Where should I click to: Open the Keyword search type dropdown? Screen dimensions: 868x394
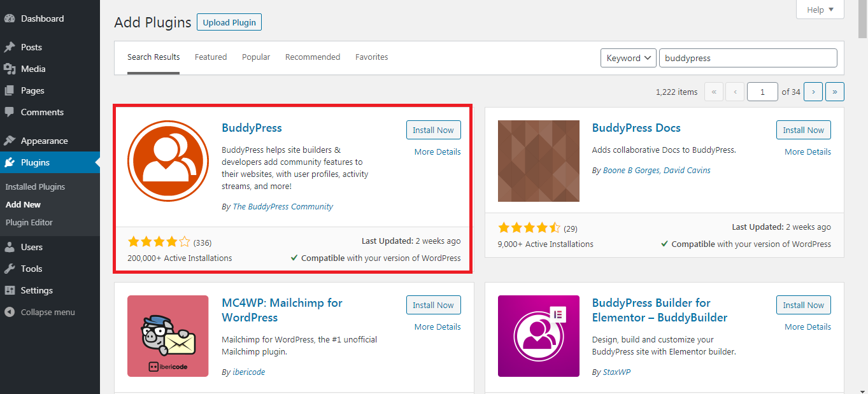(629, 58)
